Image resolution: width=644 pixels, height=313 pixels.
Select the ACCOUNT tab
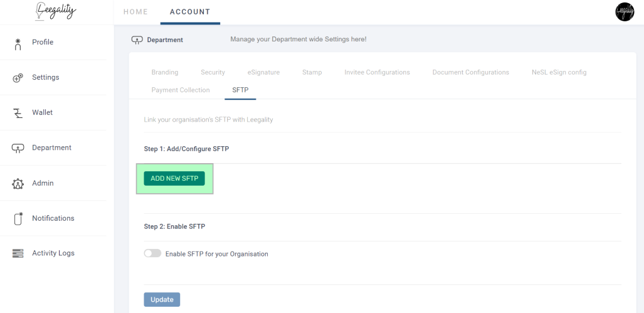pyautogui.click(x=190, y=12)
